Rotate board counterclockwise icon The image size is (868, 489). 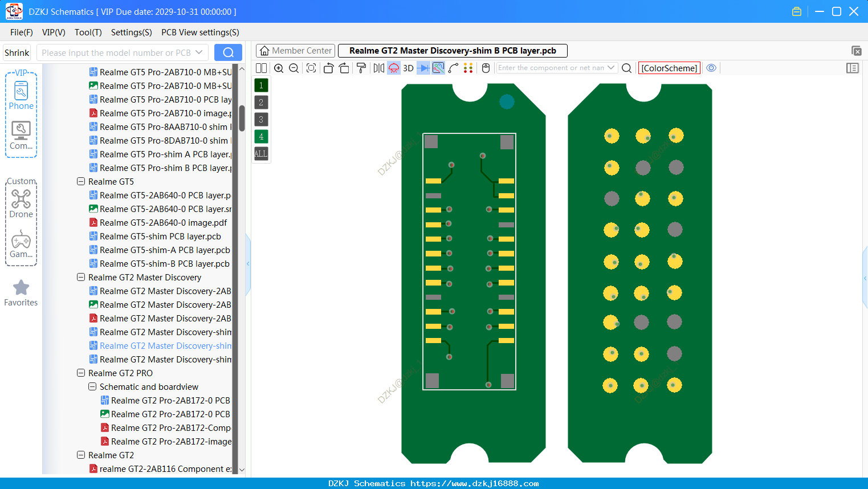pos(328,68)
